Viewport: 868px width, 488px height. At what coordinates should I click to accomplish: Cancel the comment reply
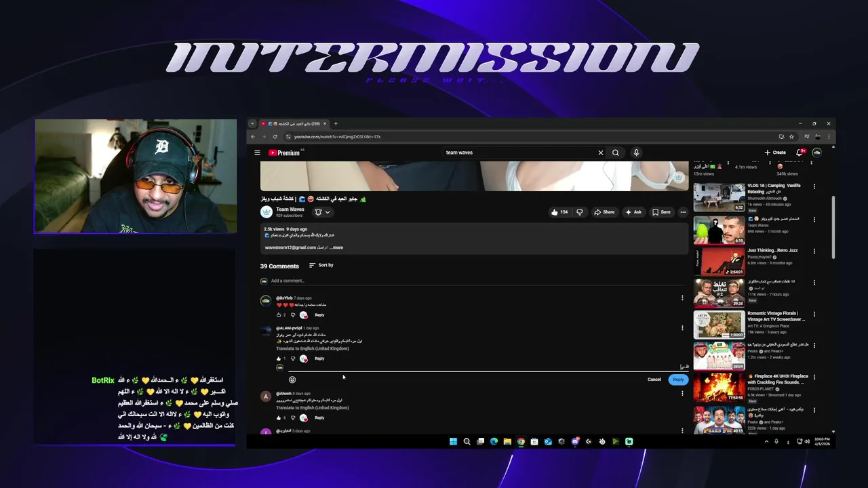coord(654,380)
